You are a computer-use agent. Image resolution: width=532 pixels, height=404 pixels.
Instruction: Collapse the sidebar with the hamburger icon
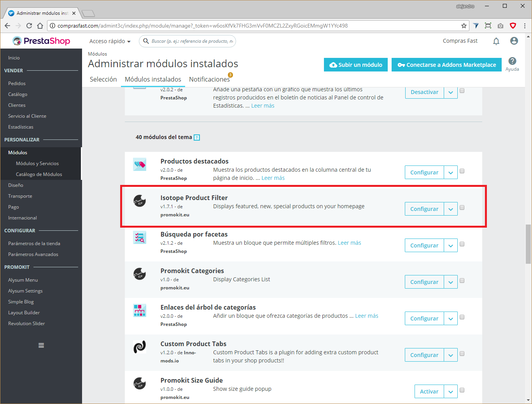[41, 345]
